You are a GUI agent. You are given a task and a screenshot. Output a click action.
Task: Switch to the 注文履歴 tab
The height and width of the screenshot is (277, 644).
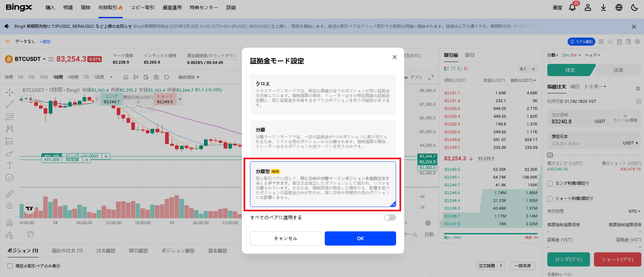click(x=106, y=251)
